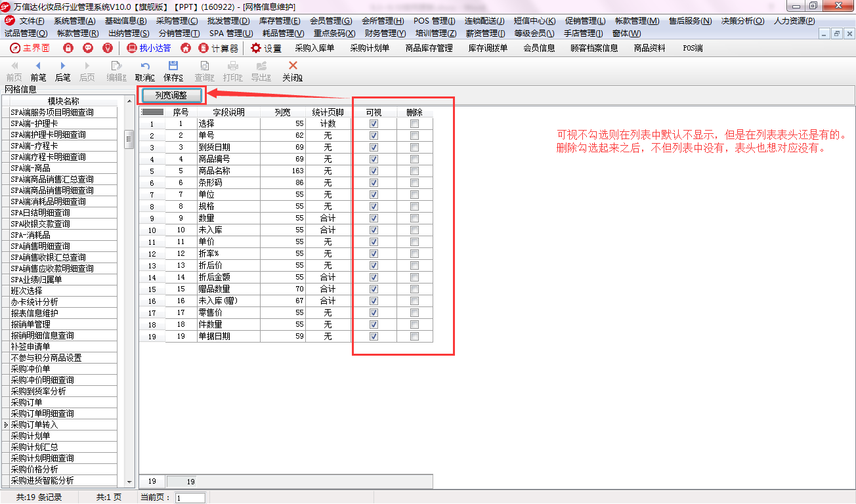The height and width of the screenshot is (504, 856).
Task: Toggle 可视 checkbox for 选择 row
Action: coord(374,123)
